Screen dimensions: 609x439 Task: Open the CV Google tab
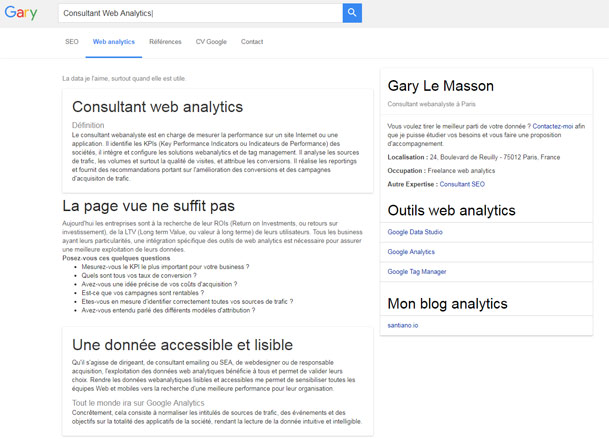click(211, 42)
